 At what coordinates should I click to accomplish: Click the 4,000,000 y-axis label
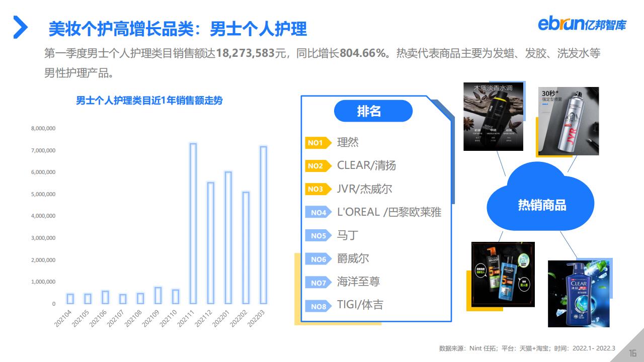click(x=43, y=216)
